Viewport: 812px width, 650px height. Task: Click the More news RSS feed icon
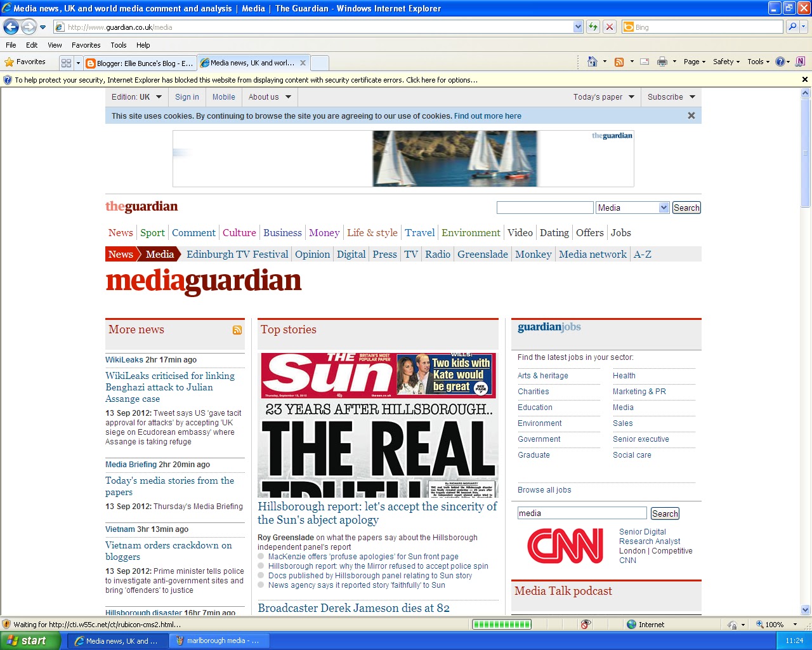237,330
